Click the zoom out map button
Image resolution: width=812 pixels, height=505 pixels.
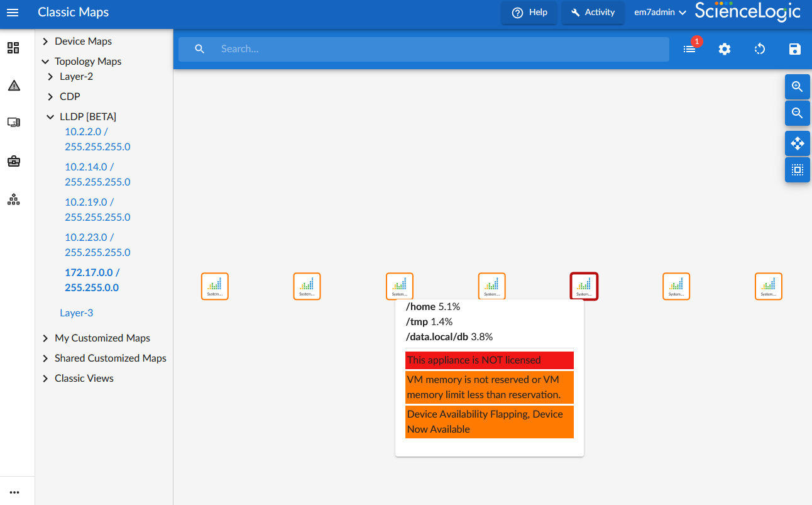tap(797, 113)
